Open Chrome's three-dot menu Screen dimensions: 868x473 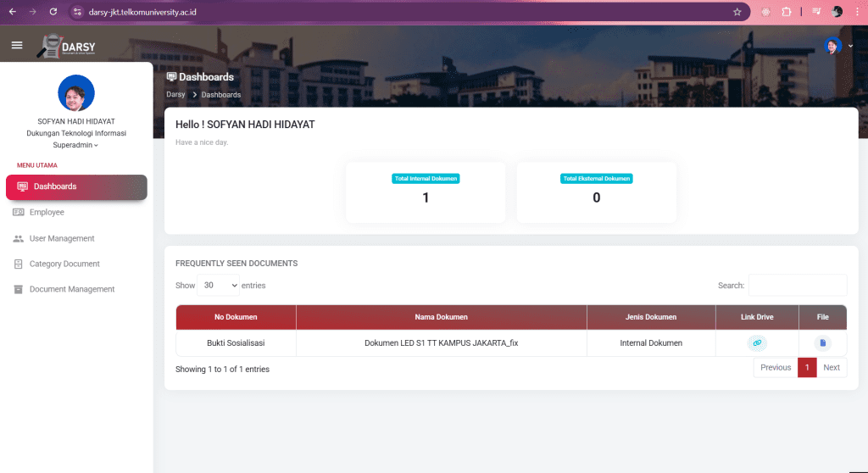tap(856, 12)
